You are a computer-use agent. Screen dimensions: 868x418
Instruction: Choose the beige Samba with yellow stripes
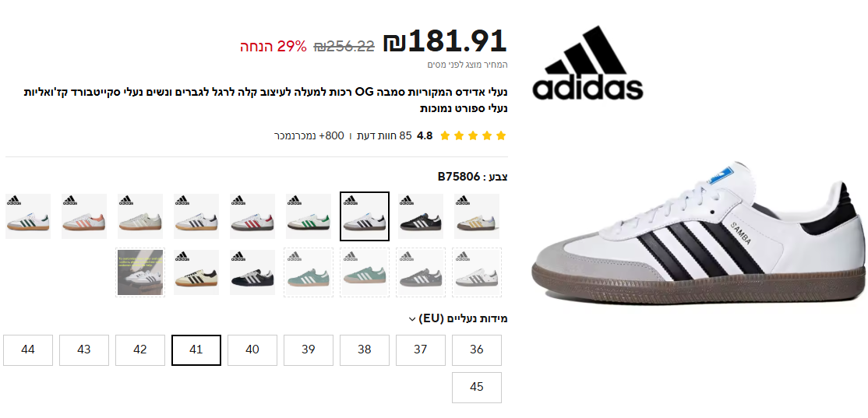pos(477,216)
